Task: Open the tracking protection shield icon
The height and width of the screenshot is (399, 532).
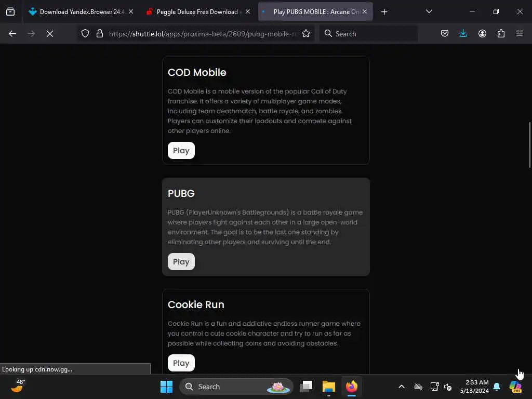Action: [85, 34]
